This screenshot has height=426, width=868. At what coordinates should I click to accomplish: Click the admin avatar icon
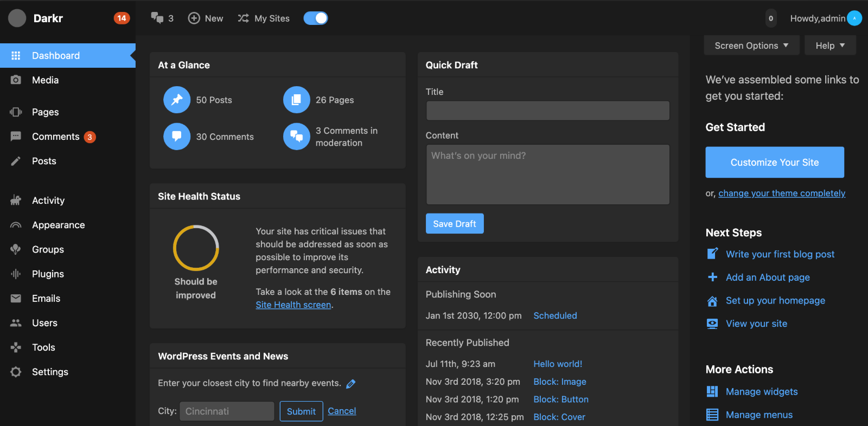[x=854, y=18]
